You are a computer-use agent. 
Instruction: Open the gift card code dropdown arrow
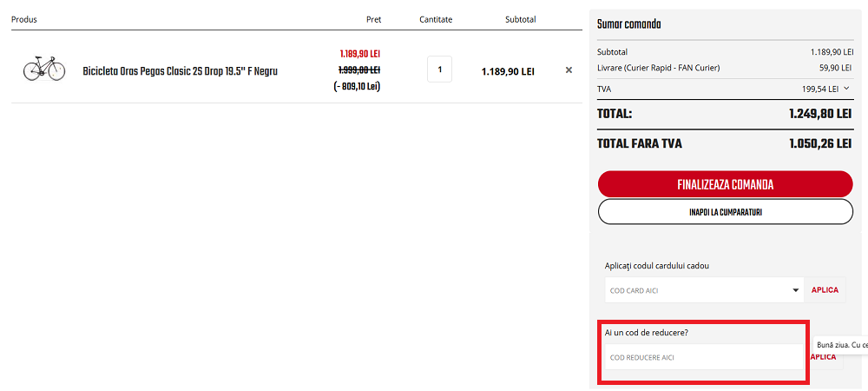(x=796, y=290)
